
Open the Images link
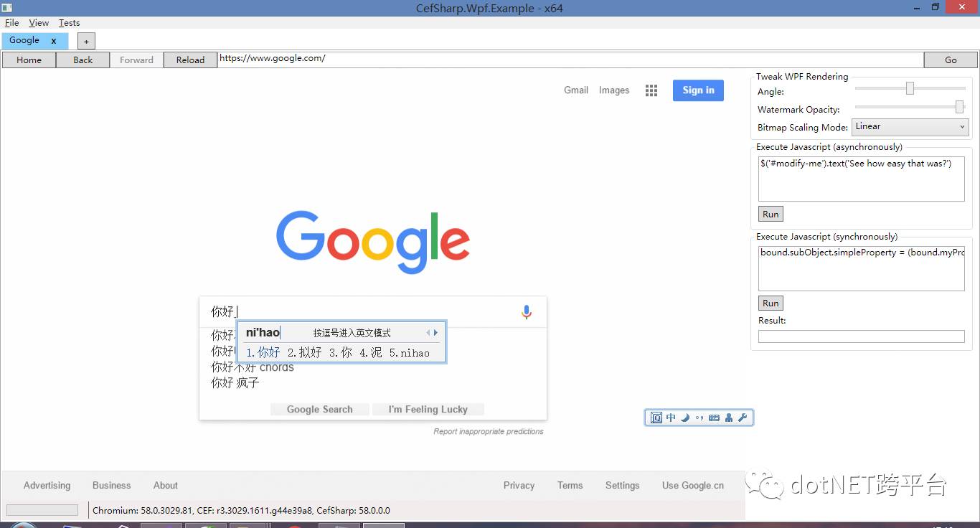[x=614, y=90]
